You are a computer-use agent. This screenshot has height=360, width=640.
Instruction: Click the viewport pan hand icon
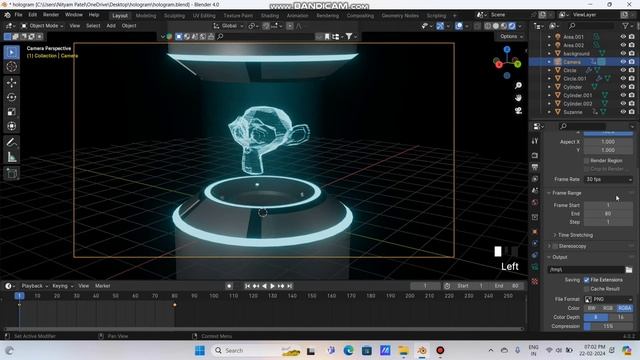(518, 98)
